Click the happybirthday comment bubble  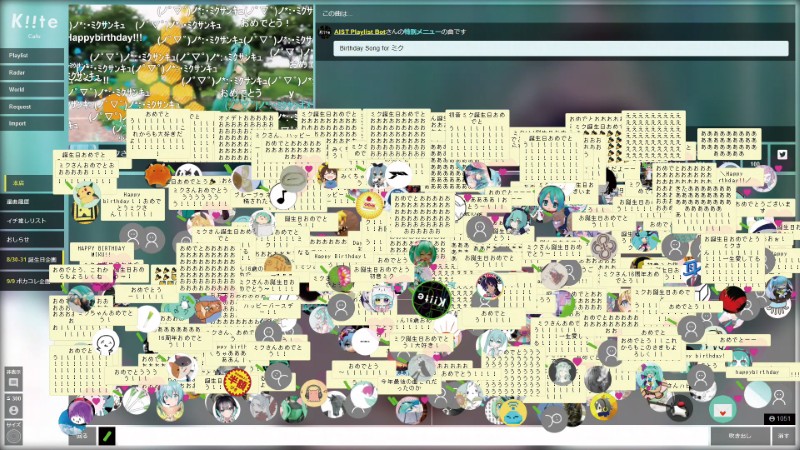[x=757, y=372]
